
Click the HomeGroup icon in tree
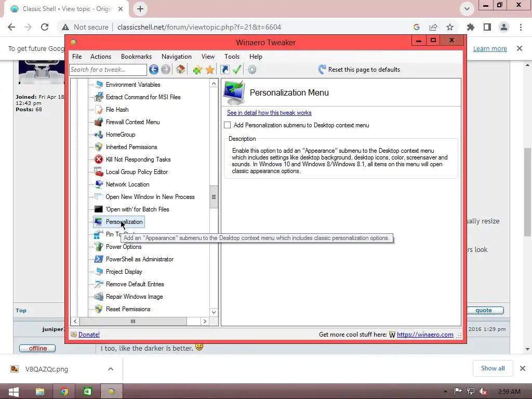click(x=99, y=135)
